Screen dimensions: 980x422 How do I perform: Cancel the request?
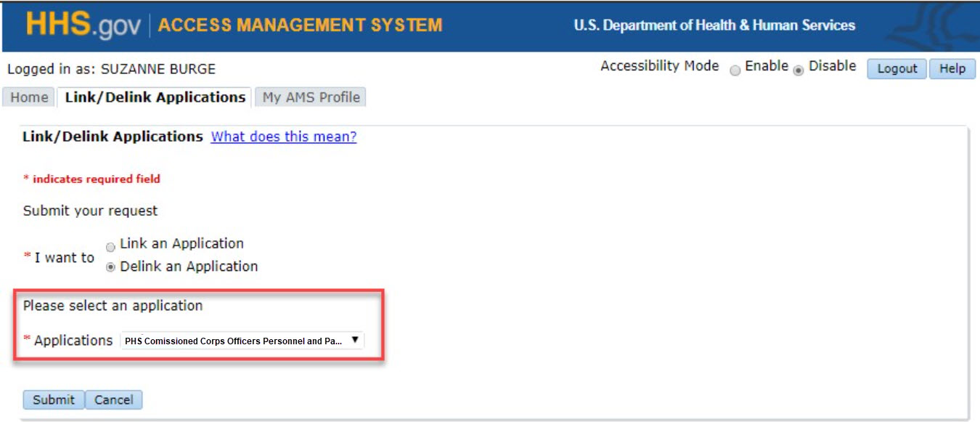[x=114, y=399]
